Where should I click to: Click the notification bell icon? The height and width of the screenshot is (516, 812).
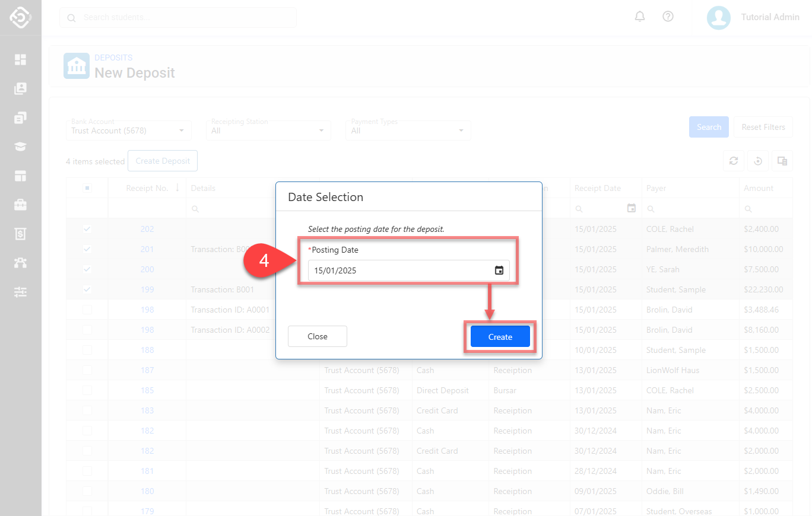[x=640, y=17]
